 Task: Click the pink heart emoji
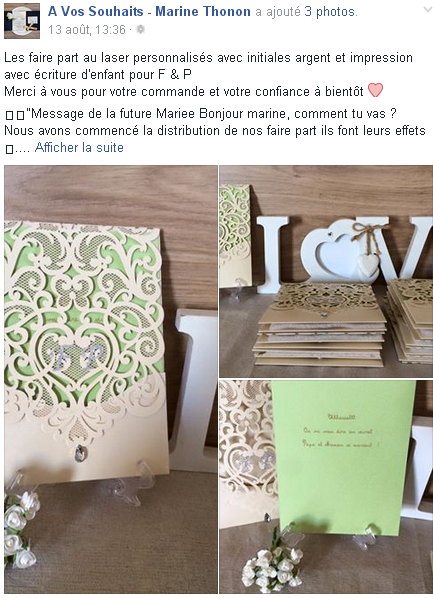coord(375,90)
